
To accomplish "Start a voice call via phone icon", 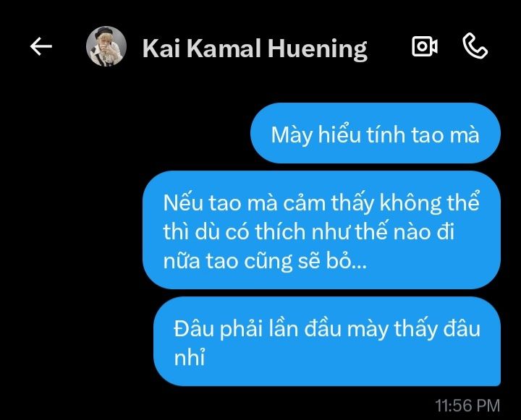I will pos(475,46).
